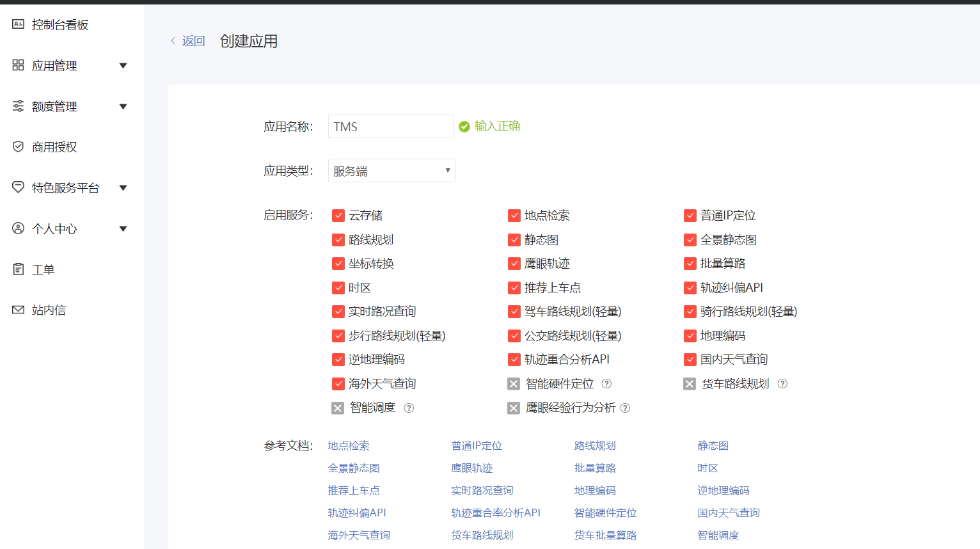Click the 个人中心 user icon

(18, 228)
